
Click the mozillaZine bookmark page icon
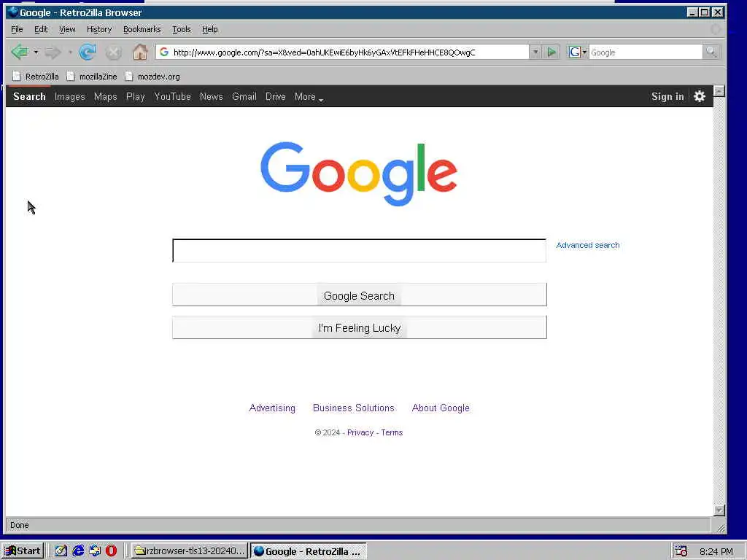click(71, 76)
